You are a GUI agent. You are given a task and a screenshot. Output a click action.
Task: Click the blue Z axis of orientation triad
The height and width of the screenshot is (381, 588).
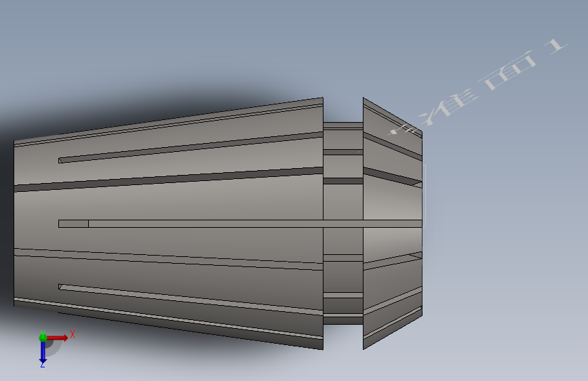click(x=43, y=353)
